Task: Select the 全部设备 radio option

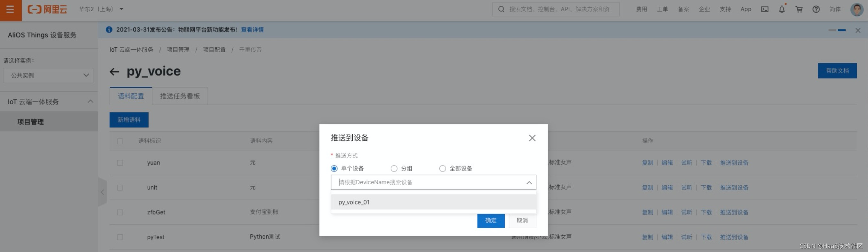Action: (442, 168)
